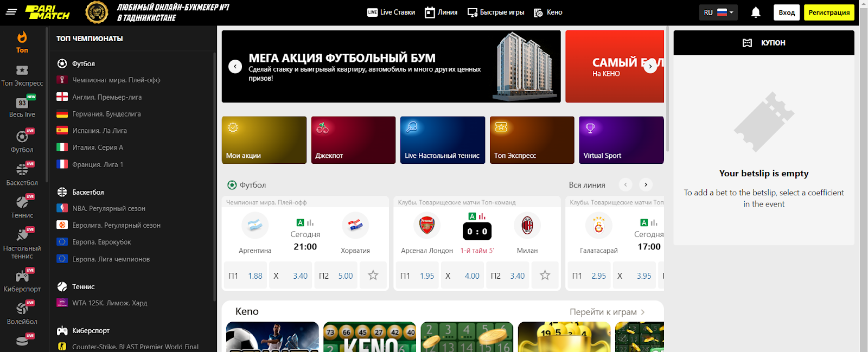868x352 pixels.
Task: Open Теннис live sidebar icon
Action: pos(22,202)
